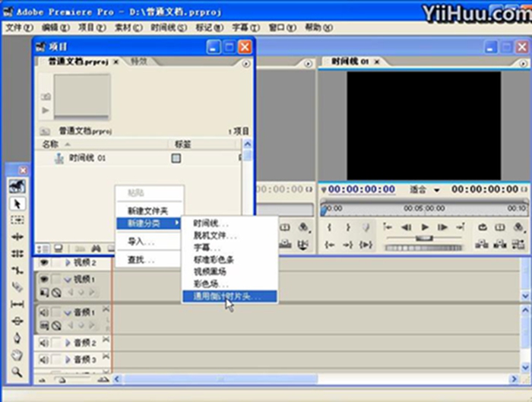Jump to next edit point
This screenshot has width=532, height=402.
461,227
